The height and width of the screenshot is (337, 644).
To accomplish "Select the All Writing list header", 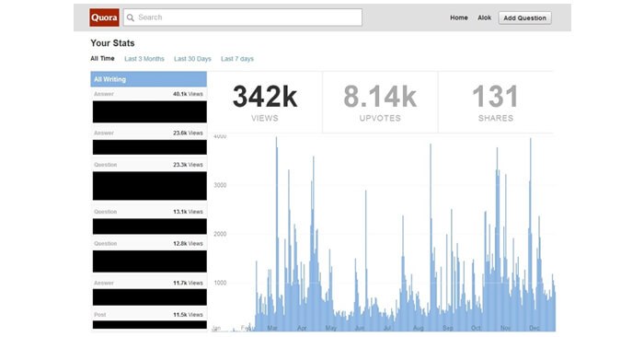I will 149,79.
